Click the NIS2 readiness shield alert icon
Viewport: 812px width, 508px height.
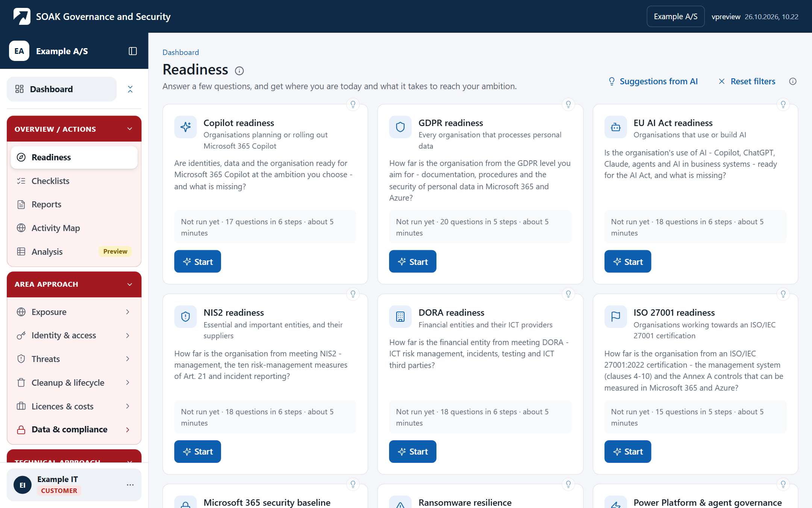click(185, 316)
